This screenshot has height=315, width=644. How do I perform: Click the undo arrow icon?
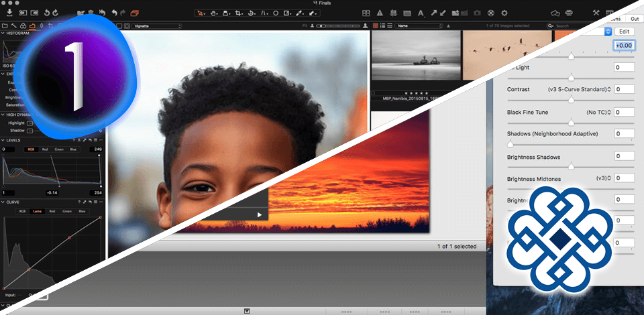tap(114, 12)
